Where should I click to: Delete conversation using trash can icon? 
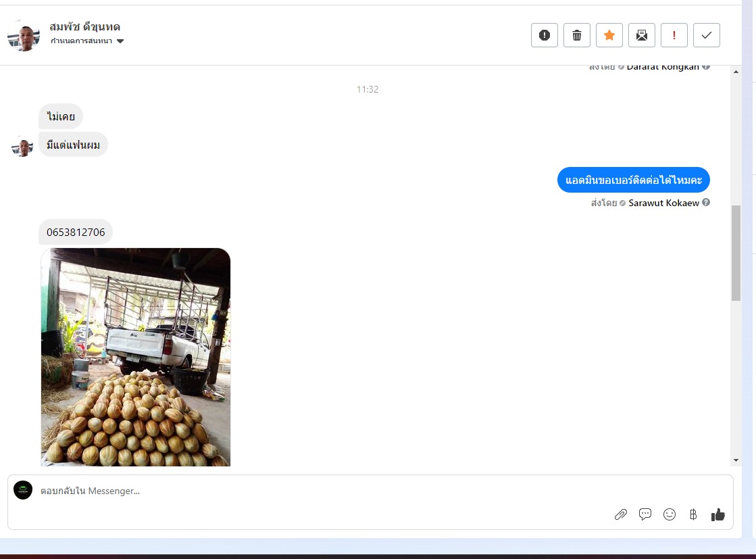[577, 35]
